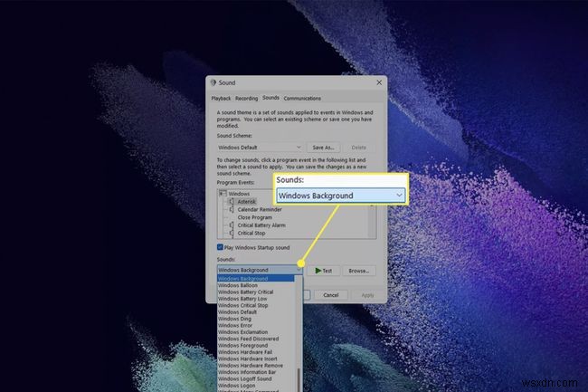The height and width of the screenshot is (392, 588).
Task: Select the Critical Stop event
Action: click(251, 234)
